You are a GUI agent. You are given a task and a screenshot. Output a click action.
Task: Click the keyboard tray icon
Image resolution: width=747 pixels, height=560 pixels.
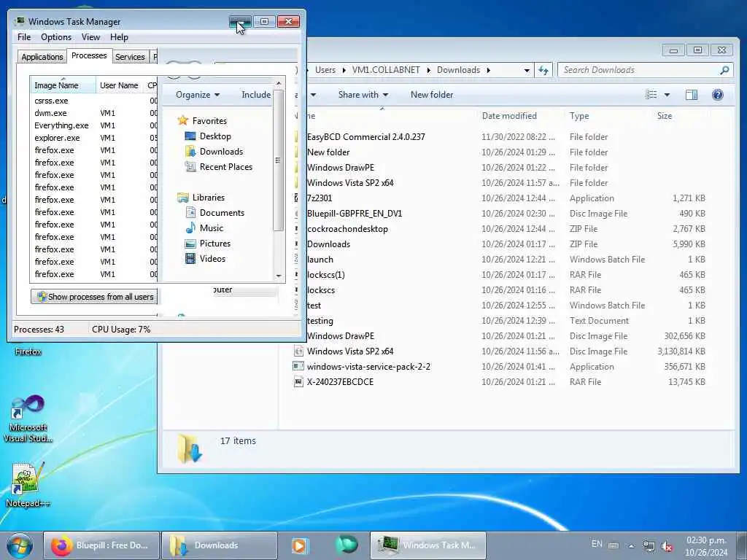click(x=614, y=545)
